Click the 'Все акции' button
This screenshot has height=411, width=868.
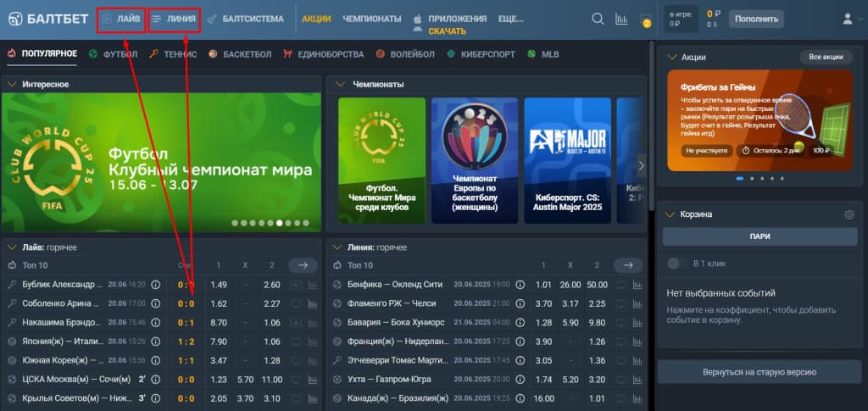click(826, 57)
